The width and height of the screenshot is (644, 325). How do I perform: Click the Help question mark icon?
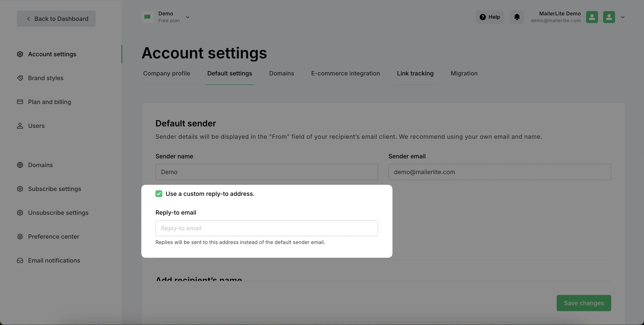pyautogui.click(x=483, y=17)
